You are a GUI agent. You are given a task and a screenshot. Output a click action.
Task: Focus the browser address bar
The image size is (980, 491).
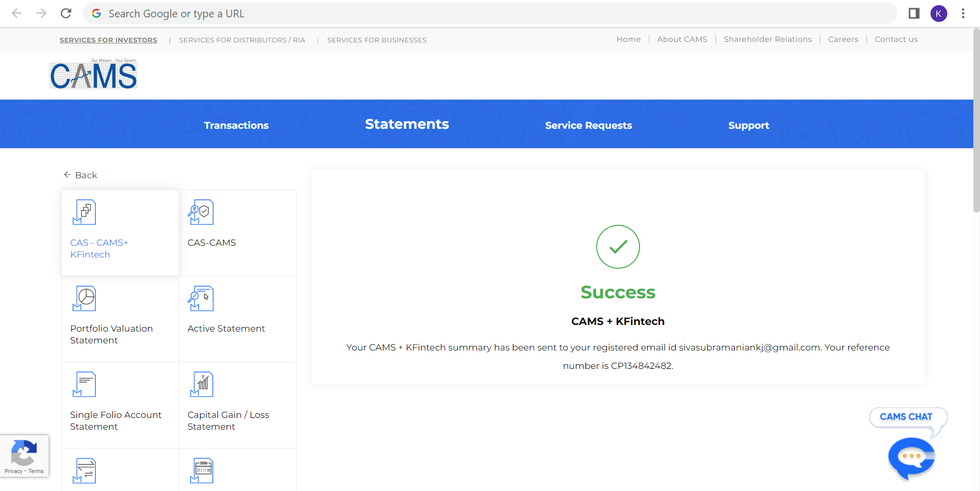point(490,14)
